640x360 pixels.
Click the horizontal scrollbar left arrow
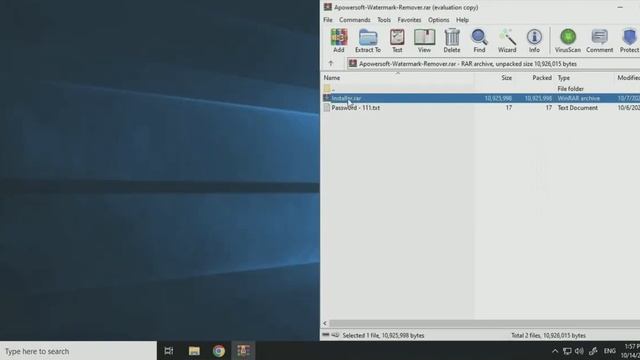325,323
